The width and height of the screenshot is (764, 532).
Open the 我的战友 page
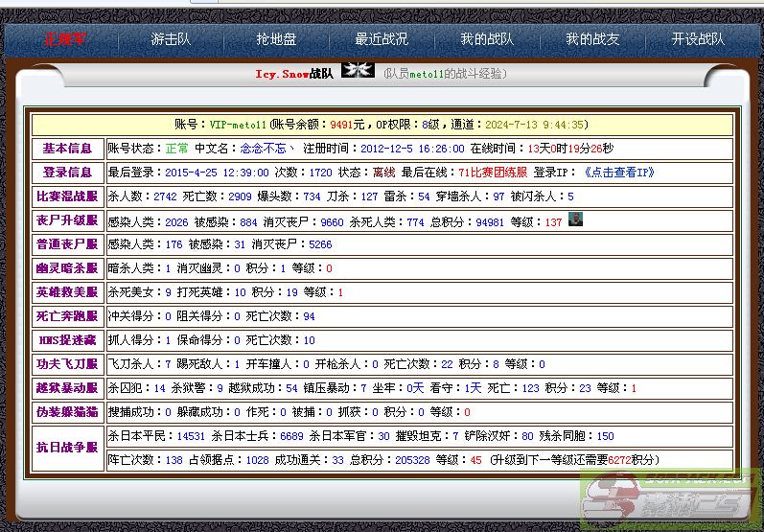click(x=592, y=39)
